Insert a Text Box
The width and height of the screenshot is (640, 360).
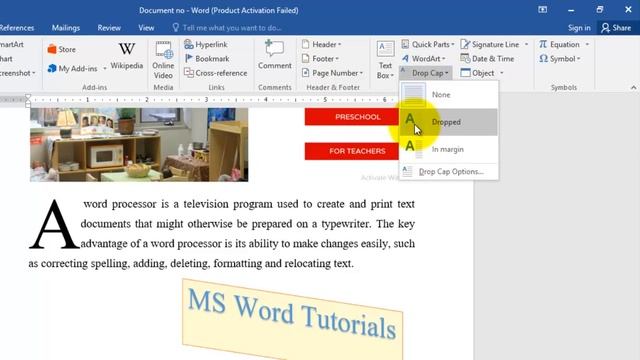coord(385,60)
